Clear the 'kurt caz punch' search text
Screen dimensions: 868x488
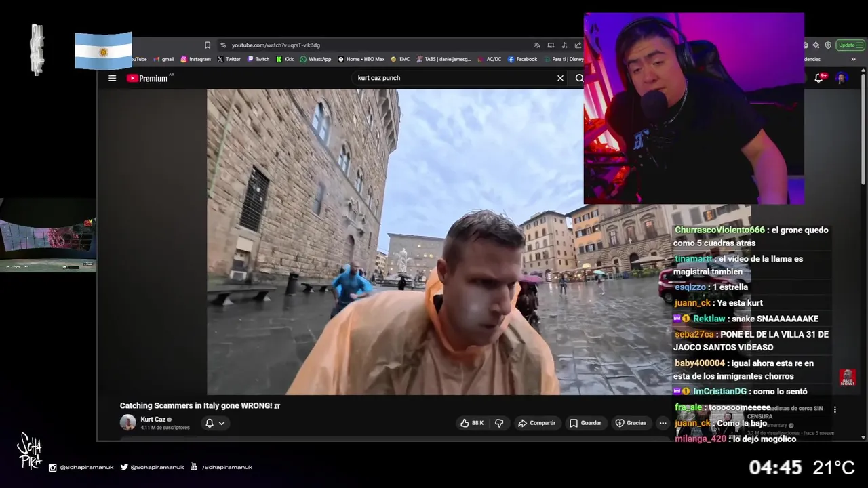coord(560,78)
